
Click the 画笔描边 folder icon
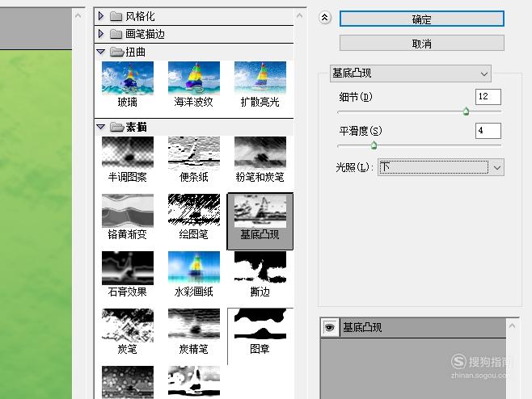click(x=116, y=34)
